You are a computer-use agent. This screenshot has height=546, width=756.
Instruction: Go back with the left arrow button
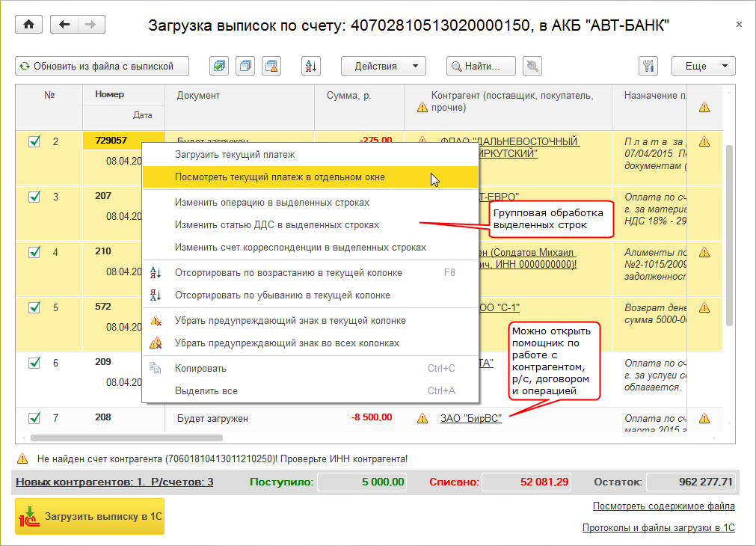64,25
